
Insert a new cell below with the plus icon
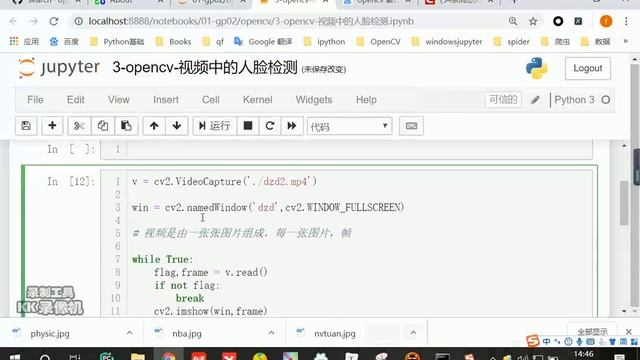pyautogui.click(x=52, y=126)
